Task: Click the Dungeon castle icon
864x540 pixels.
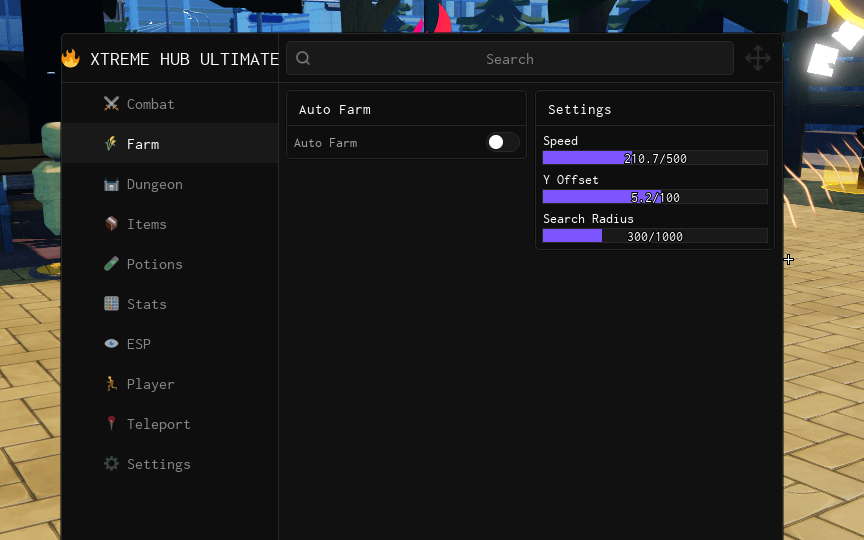Action: [x=111, y=184]
